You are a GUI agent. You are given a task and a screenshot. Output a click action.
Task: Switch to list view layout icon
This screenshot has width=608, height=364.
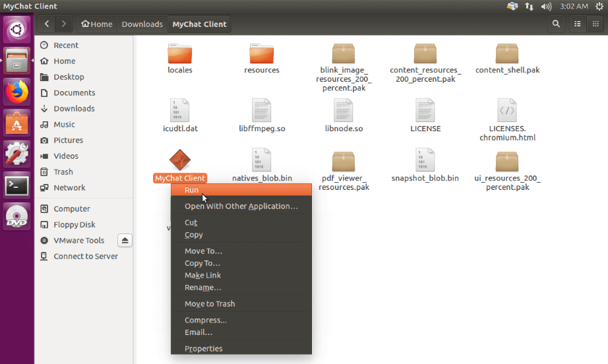click(x=578, y=24)
